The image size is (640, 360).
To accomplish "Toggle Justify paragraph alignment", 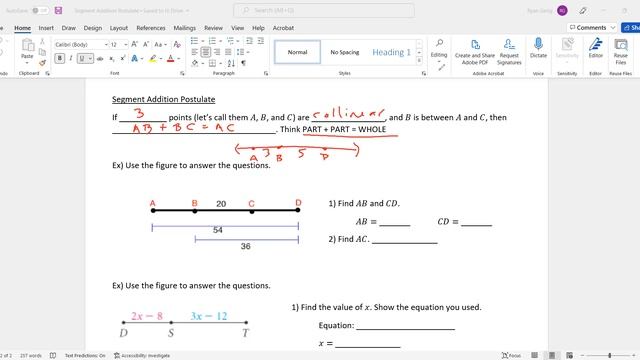I will [228, 52].
